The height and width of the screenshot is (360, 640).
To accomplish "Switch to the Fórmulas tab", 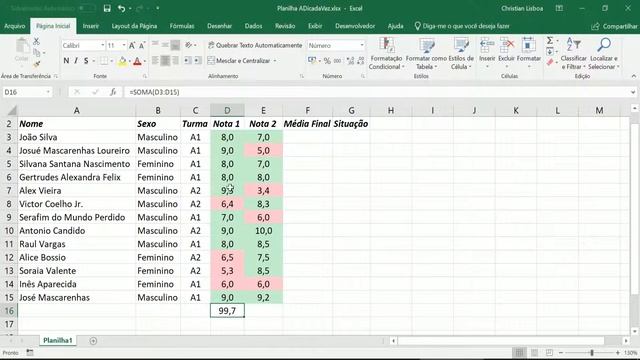I will pyautogui.click(x=182, y=26).
